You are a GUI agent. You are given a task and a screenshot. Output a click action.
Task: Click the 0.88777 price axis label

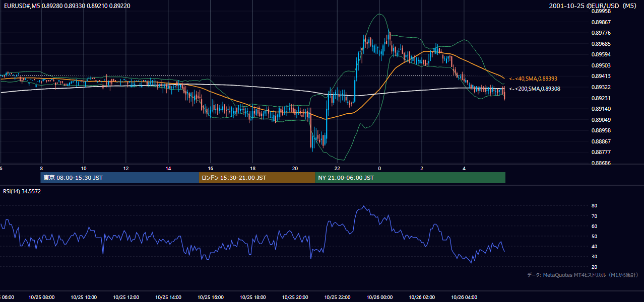tap(601, 152)
